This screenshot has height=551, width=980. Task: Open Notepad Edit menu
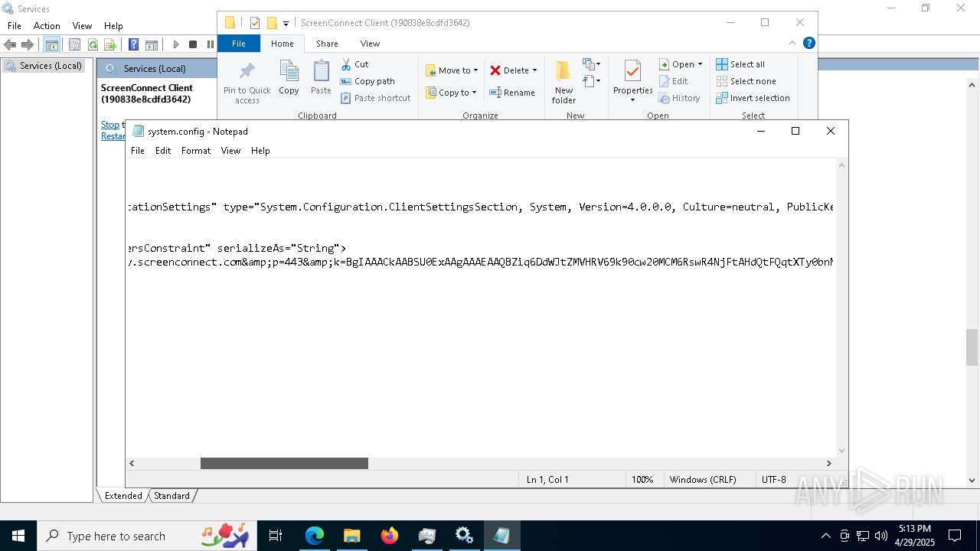tap(163, 151)
